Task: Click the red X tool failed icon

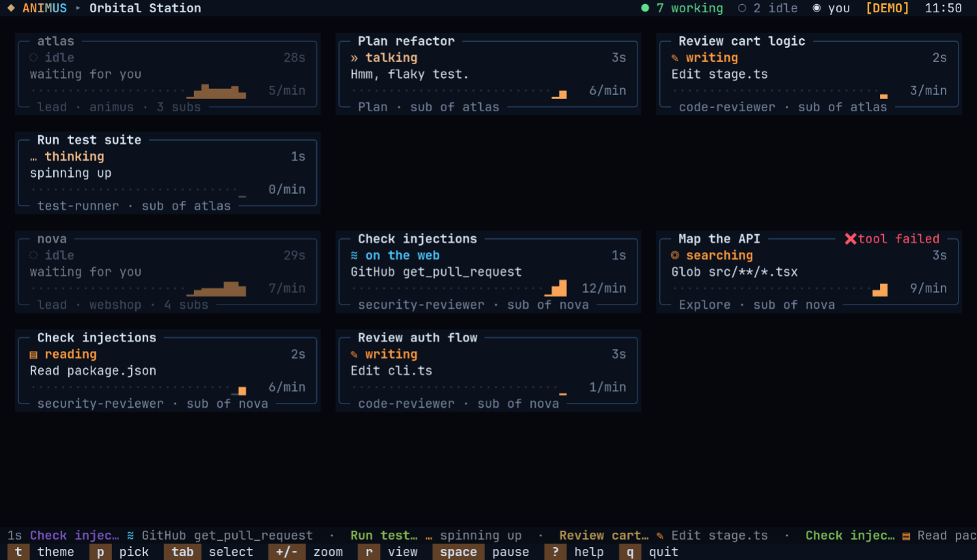Action: 851,239
